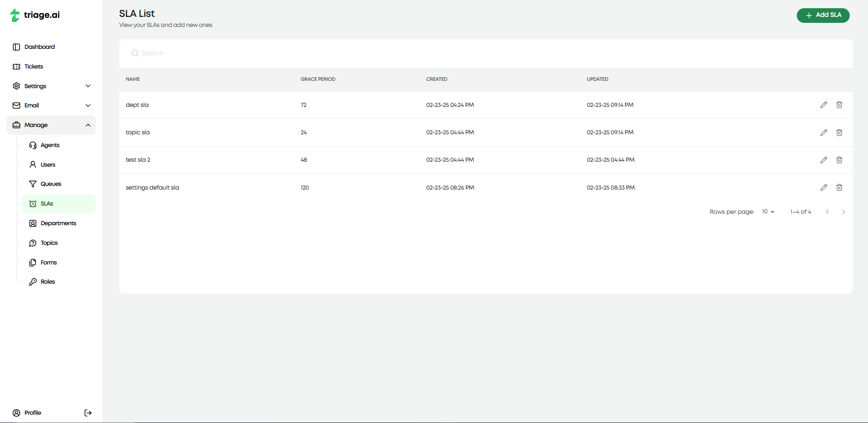Viewport: 868px width, 423px height.
Task: Delete the topic sla row
Action: 839,132
